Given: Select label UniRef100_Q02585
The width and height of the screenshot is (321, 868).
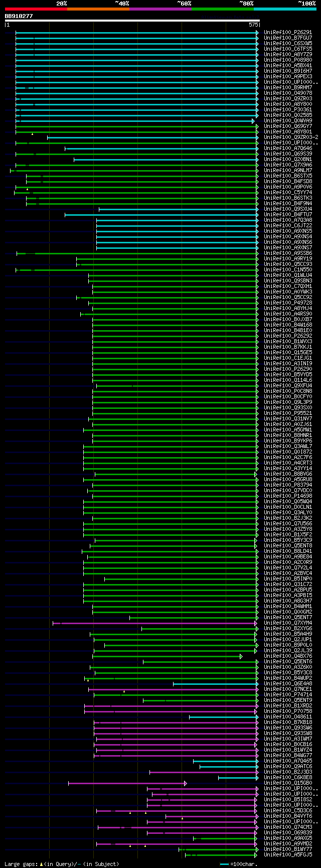Looking at the screenshot, I should pyautogui.click(x=288, y=115).
